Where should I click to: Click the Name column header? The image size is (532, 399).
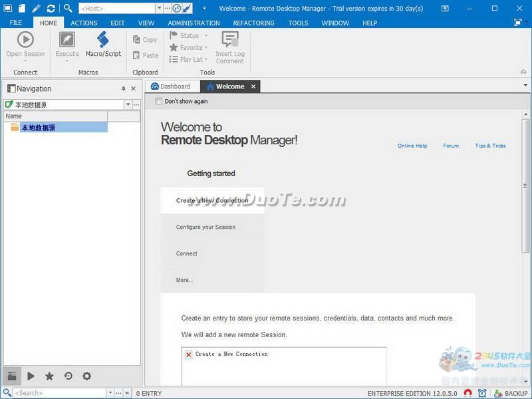56,116
